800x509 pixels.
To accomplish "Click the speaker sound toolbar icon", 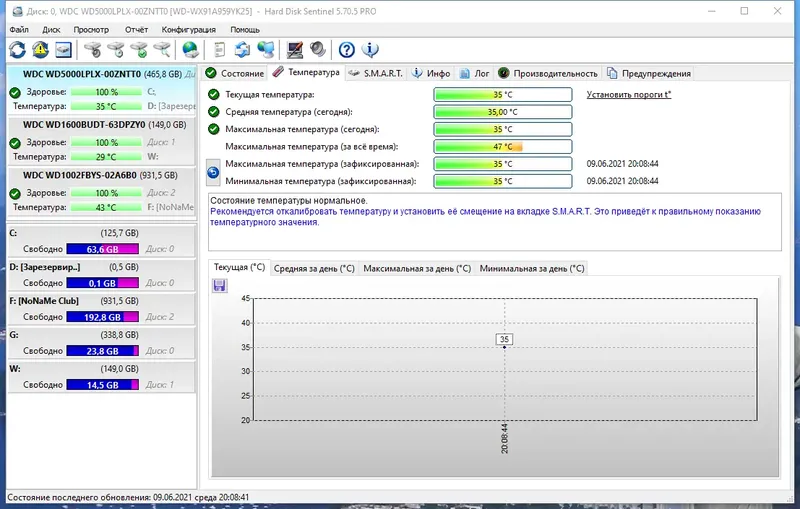I will [x=318, y=49].
